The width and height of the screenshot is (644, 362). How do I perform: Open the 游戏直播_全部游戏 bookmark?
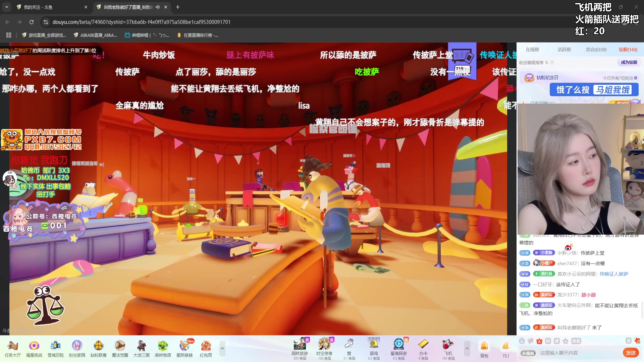(x=44, y=35)
